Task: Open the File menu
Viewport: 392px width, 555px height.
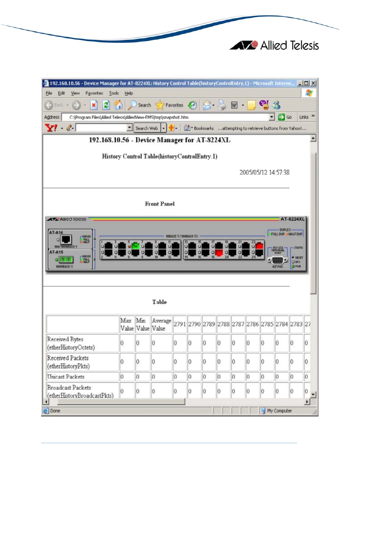Action: pyautogui.click(x=49, y=93)
